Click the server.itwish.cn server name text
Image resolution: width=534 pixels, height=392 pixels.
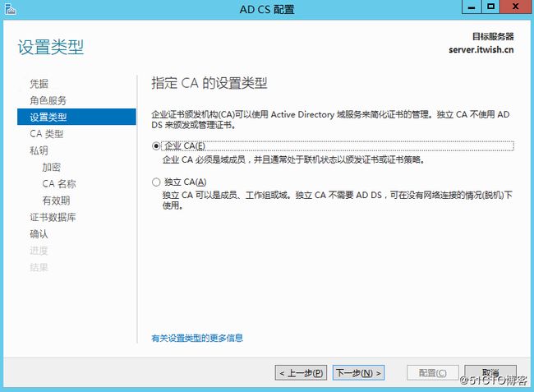(x=481, y=50)
